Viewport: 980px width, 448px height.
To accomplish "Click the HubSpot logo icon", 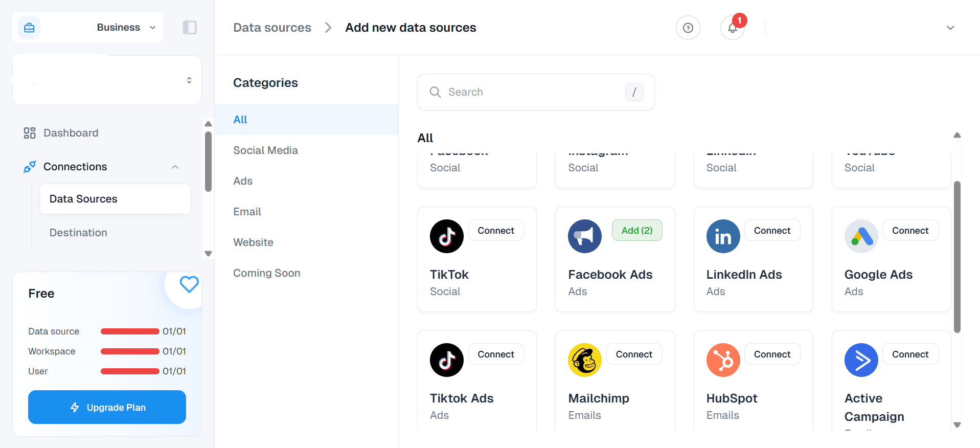I will click(723, 360).
